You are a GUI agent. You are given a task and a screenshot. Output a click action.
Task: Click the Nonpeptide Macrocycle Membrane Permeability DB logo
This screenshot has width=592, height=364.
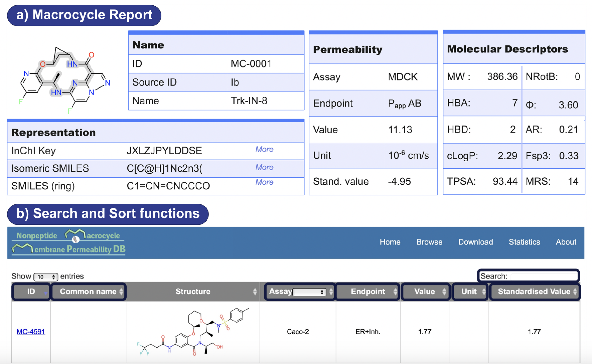(x=68, y=243)
